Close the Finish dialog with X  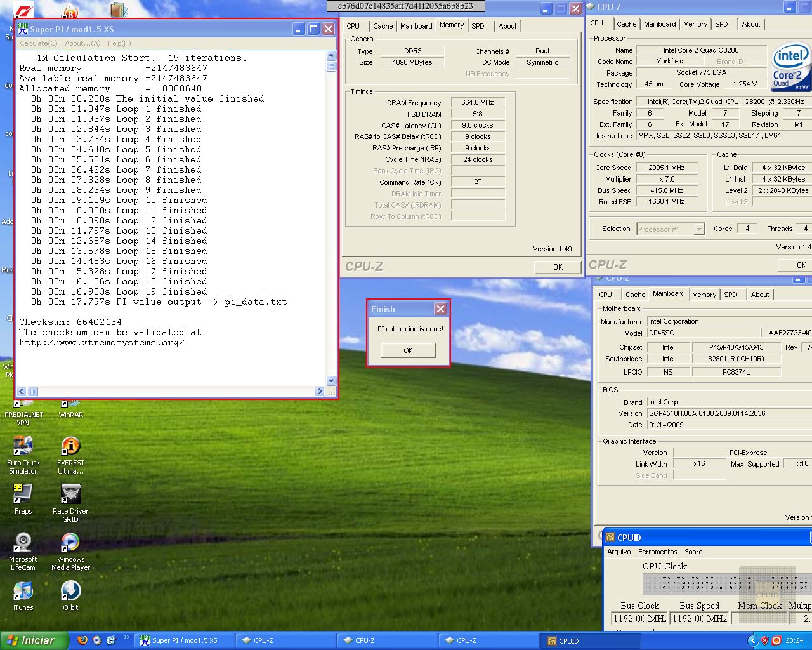pyautogui.click(x=440, y=309)
